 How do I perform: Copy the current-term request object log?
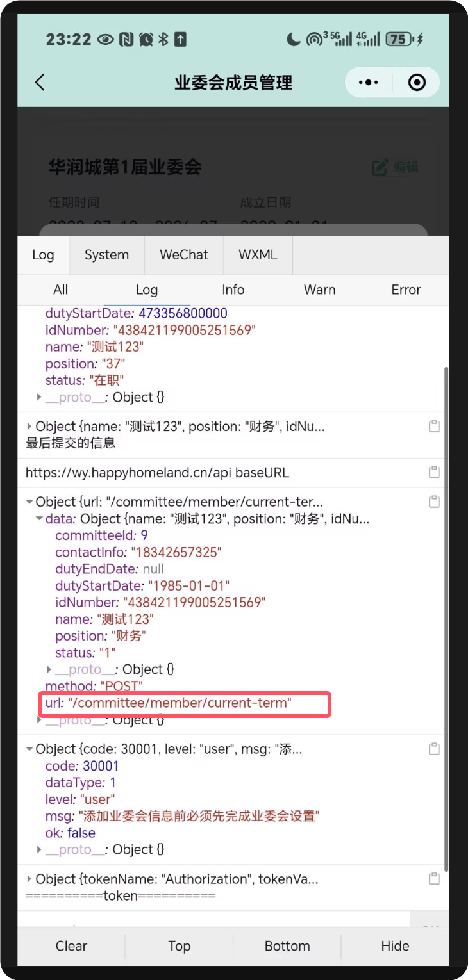pyautogui.click(x=434, y=502)
